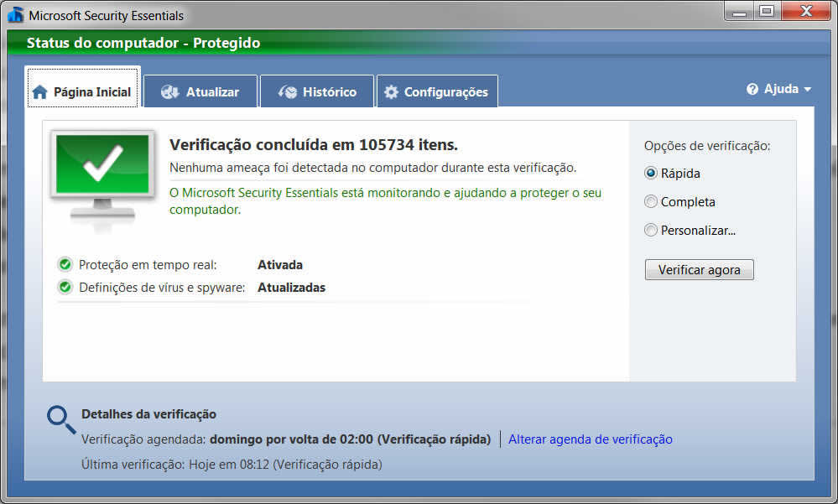Click the 'Atualizadas' status value
The width and height of the screenshot is (838, 504).
point(291,288)
